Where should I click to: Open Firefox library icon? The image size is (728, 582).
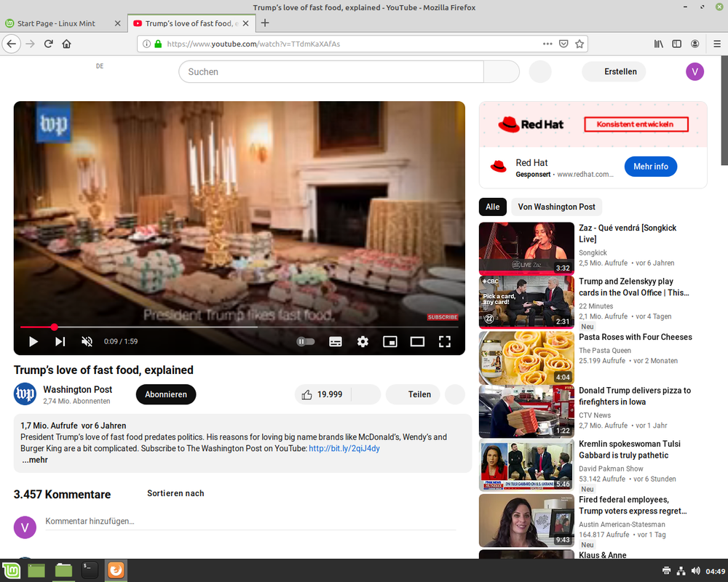(658, 44)
